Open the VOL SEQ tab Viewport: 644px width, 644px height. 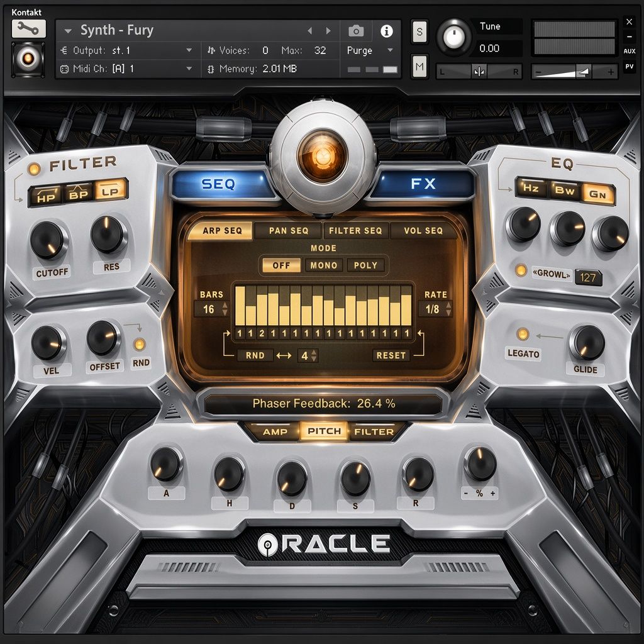click(x=423, y=231)
